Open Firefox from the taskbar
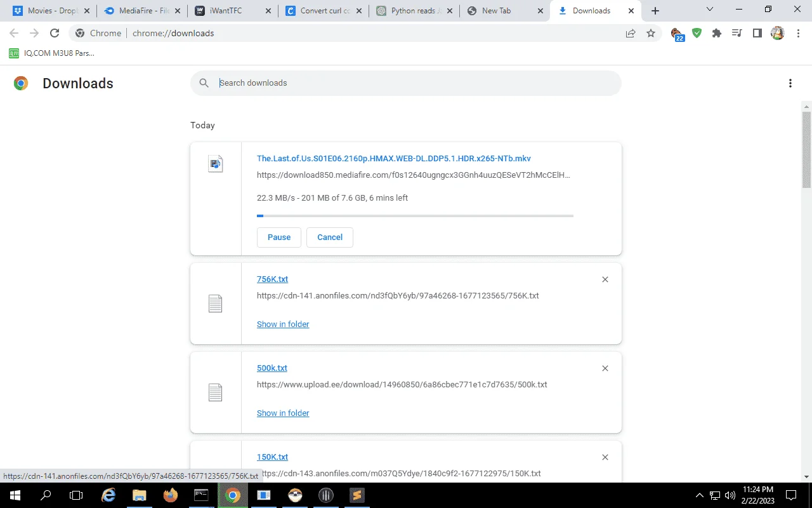Screen dimensions: 812x508 click(x=170, y=495)
